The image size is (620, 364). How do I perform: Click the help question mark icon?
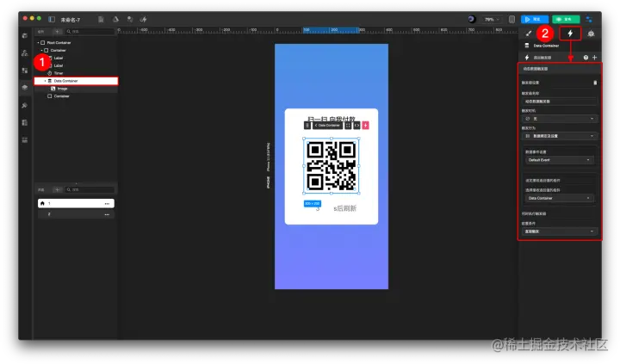(586, 58)
